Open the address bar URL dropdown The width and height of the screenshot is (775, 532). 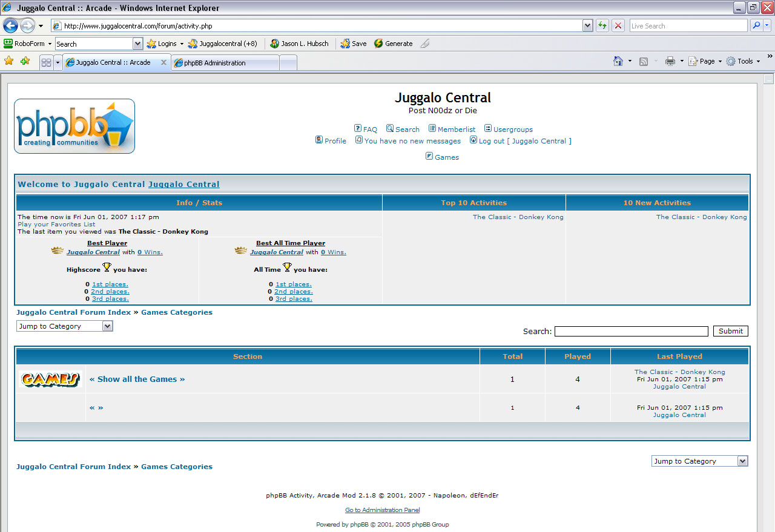click(x=587, y=25)
